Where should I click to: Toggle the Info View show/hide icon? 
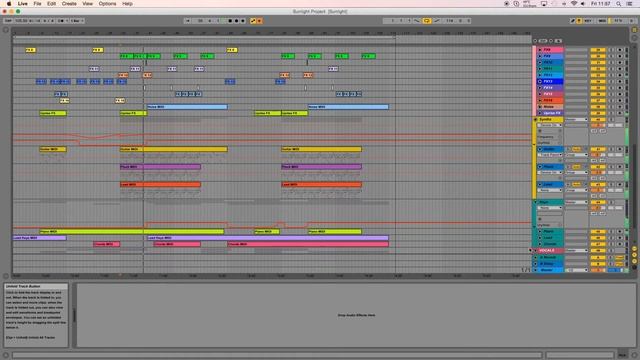coord(6,356)
